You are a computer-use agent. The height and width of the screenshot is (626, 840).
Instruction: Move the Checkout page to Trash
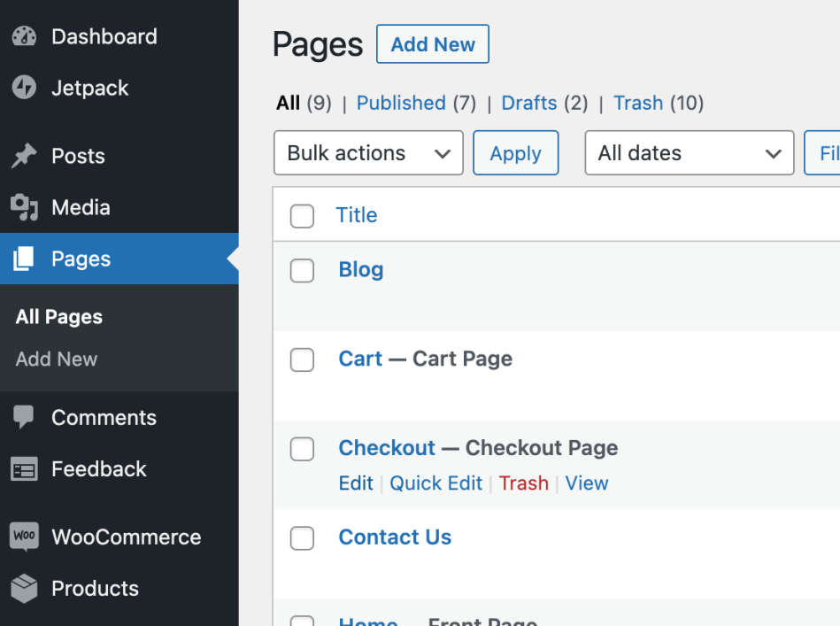(524, 483)
